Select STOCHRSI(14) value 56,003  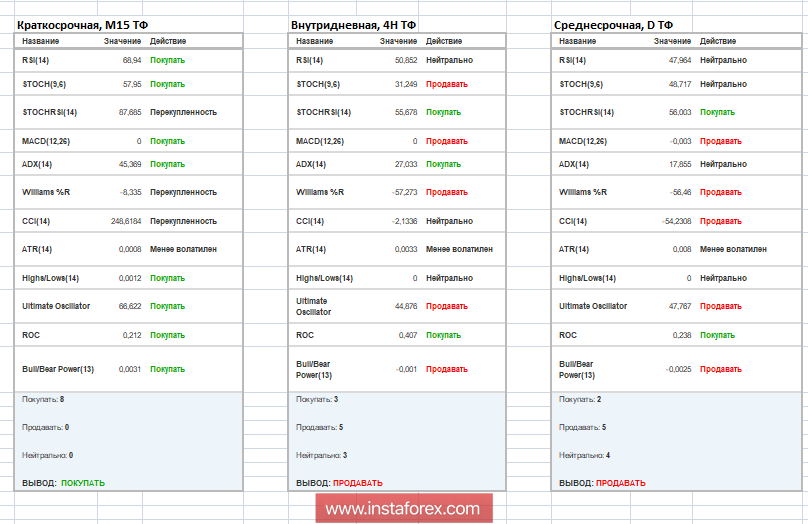click(680, 112)
